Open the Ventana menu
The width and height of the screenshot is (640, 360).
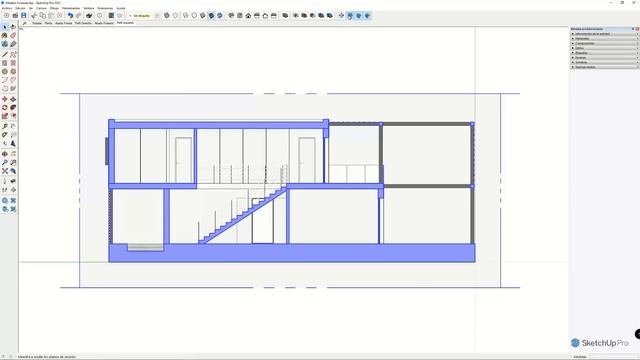(x=89, y=8)
